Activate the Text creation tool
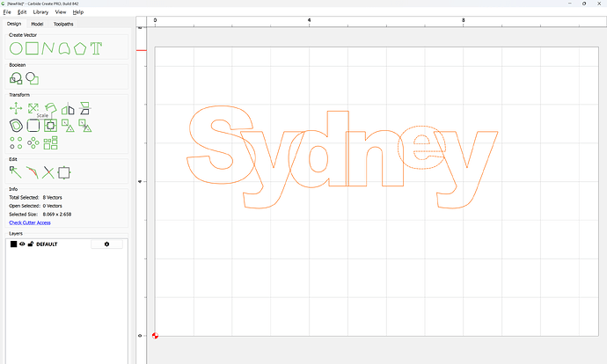607x364 pixels. 97,47
